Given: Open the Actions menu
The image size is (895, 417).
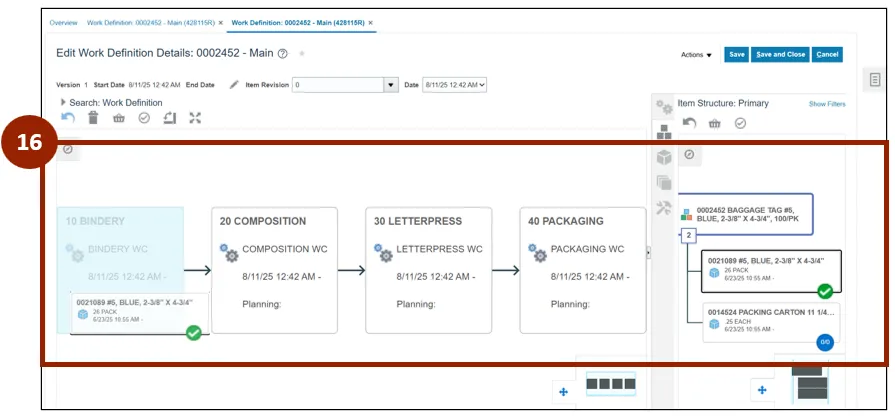Looking at the screenshot, I should (x=696, y=55).
